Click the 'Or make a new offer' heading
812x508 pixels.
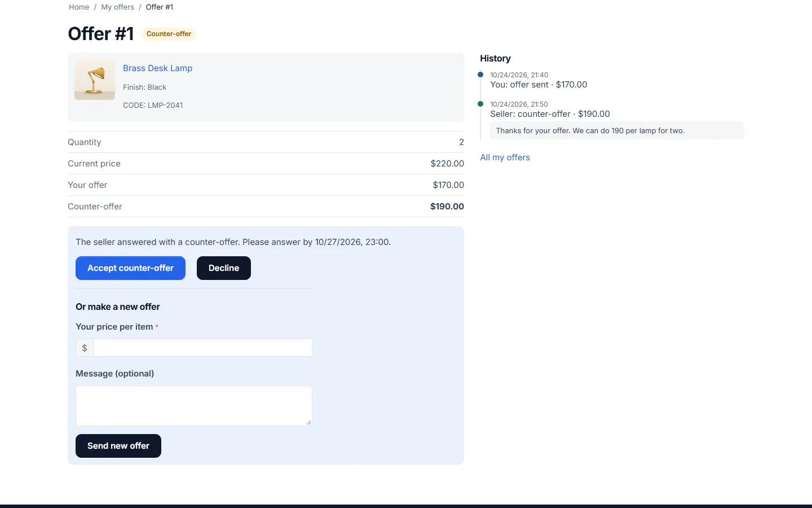click(118, 307)
